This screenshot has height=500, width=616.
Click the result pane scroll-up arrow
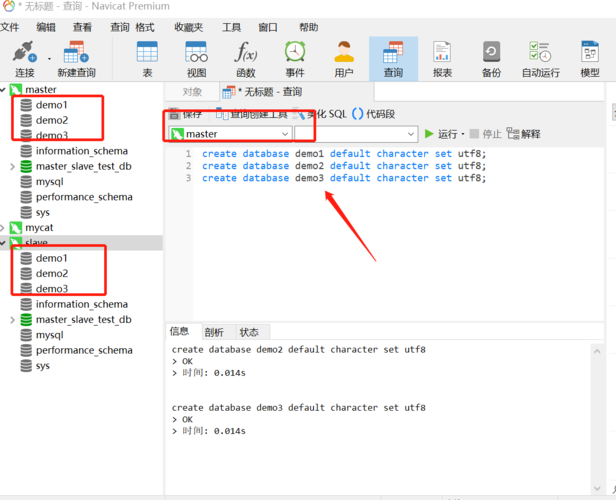[597, 351]
